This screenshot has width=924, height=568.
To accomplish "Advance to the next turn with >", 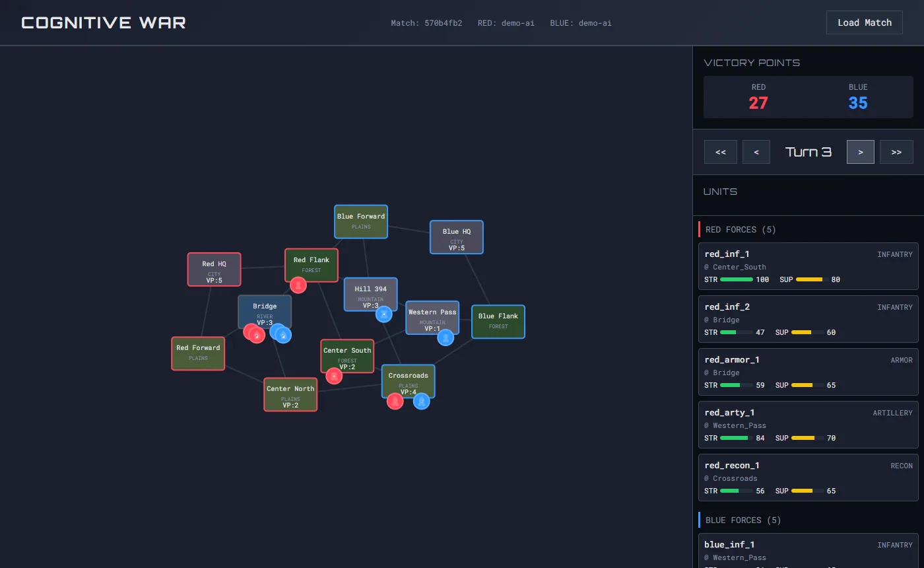I will click(861, 152).
